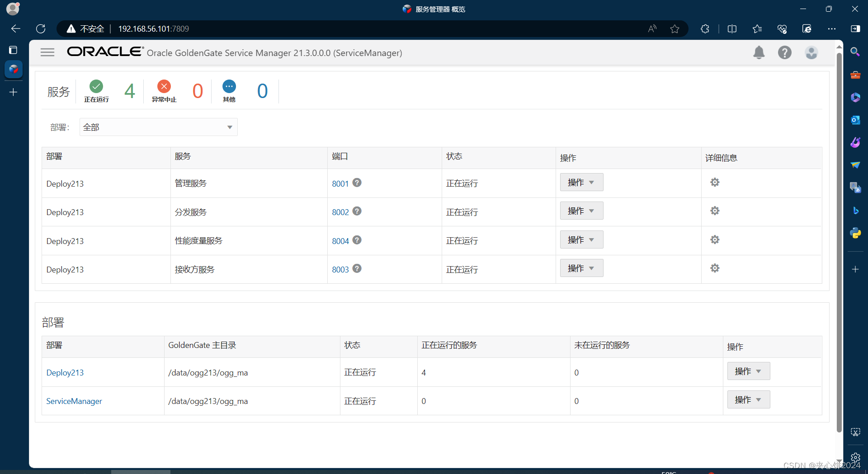Open the Edge sidebar toggle icon

[855, 29]
